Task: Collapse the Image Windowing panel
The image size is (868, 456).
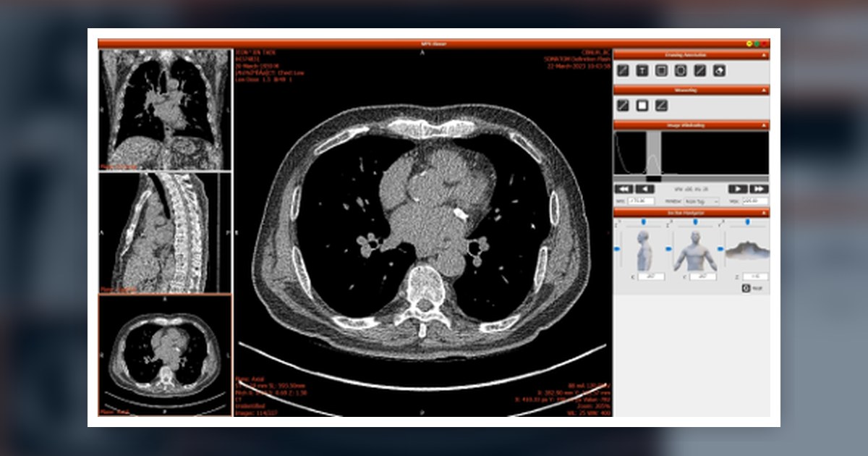Action: (x=765, y=125)
